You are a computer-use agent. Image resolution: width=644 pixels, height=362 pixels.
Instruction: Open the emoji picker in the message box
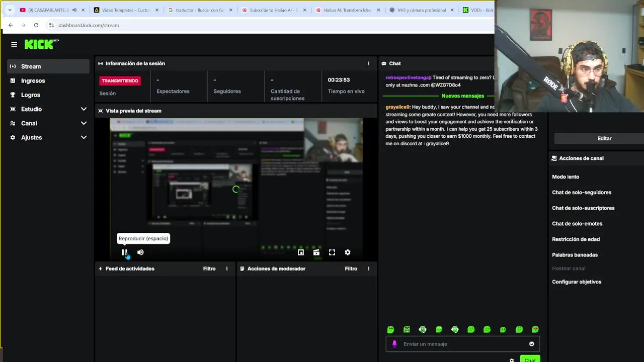531,344
